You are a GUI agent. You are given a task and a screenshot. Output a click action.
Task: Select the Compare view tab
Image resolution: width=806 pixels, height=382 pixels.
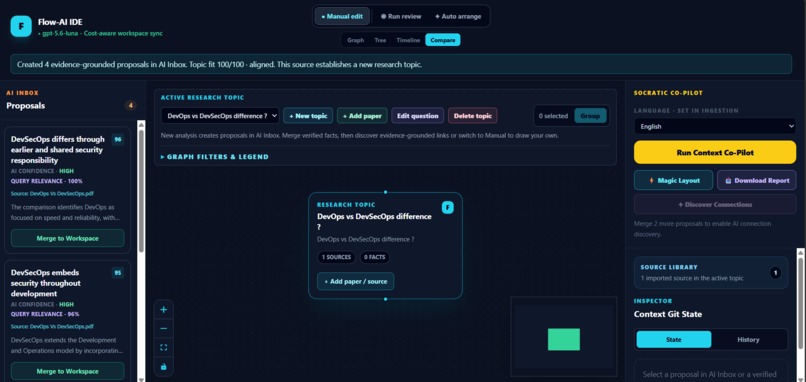443,40
